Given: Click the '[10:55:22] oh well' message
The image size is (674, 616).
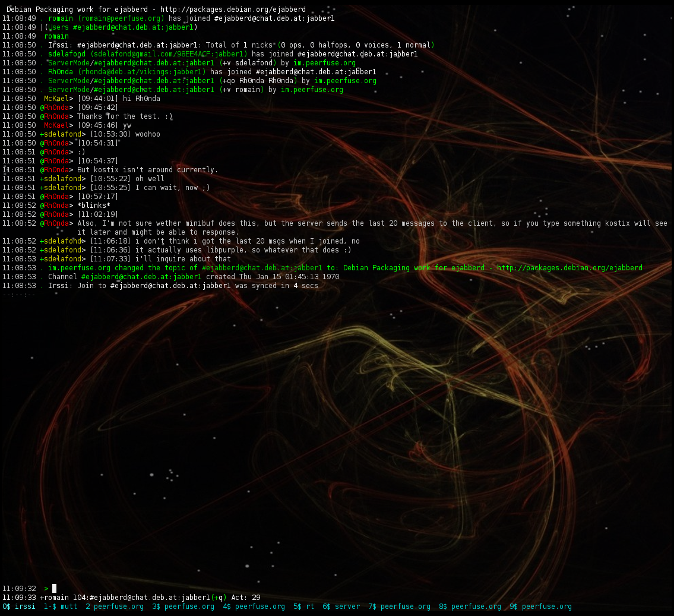Looking at the screenshot, I should 127,178.
